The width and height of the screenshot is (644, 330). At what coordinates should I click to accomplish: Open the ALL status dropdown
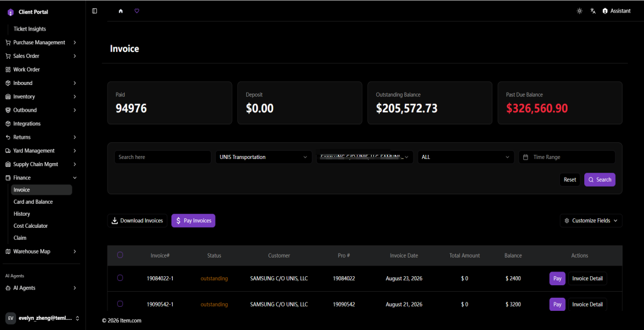466,157
